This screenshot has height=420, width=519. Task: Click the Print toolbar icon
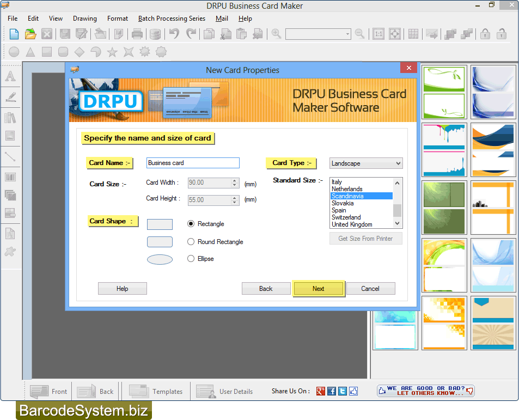[137, 34]
